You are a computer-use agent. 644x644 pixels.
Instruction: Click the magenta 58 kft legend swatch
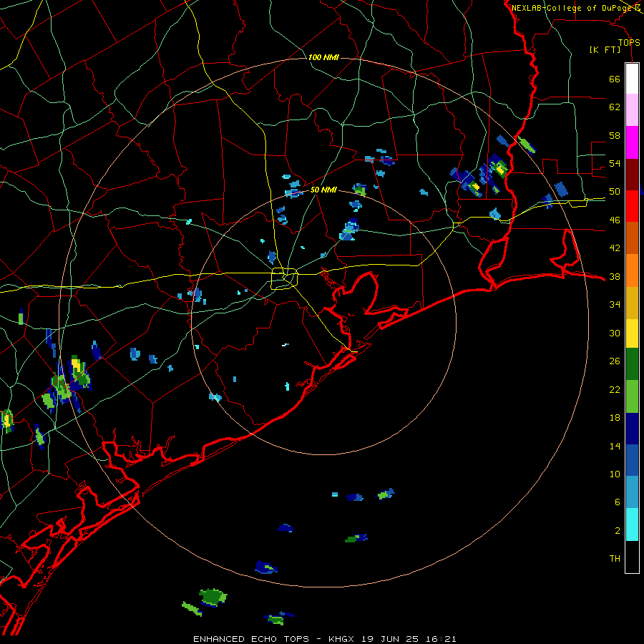tap(632, 142)
